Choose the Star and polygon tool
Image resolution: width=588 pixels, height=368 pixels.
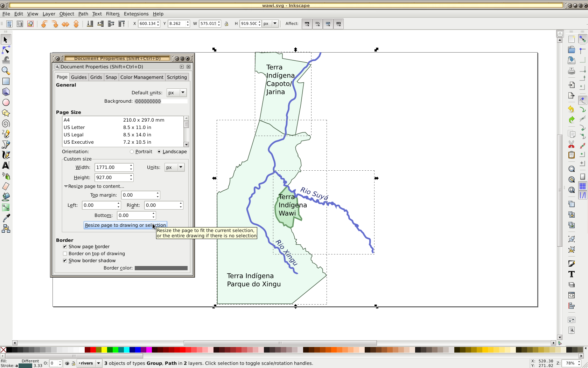(6, 113)
